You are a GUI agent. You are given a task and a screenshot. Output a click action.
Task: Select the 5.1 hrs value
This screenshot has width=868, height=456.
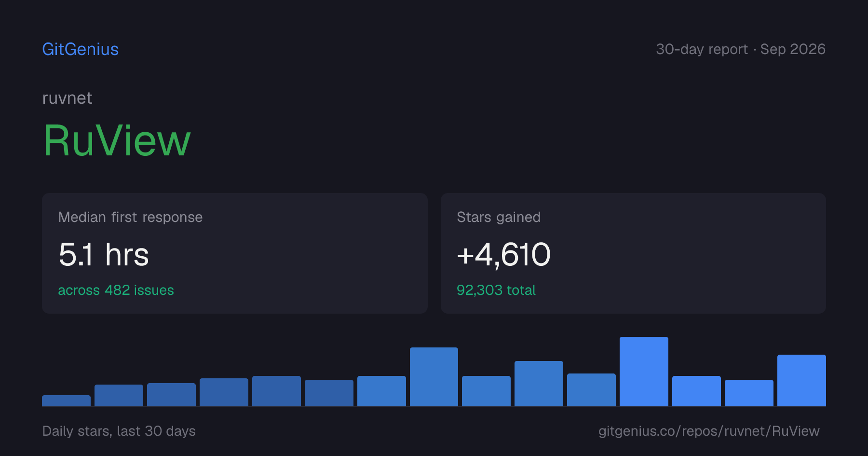click(x=104, y=254)
